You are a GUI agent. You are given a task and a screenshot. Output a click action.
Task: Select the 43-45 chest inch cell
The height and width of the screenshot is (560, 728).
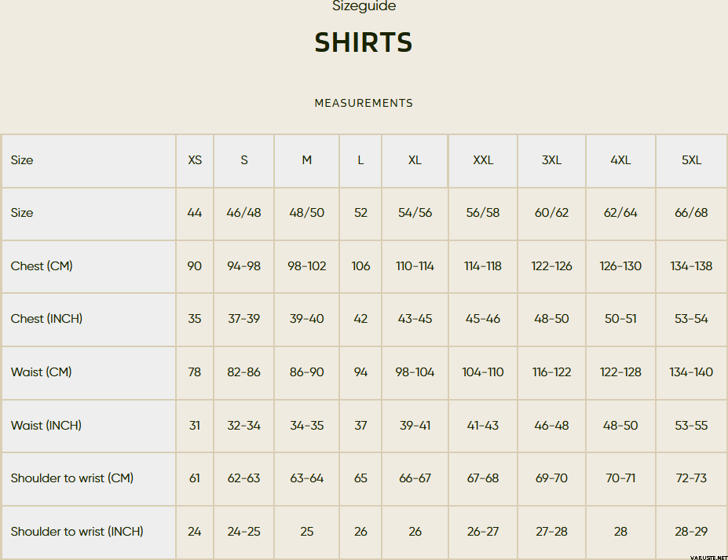point(415,319)
